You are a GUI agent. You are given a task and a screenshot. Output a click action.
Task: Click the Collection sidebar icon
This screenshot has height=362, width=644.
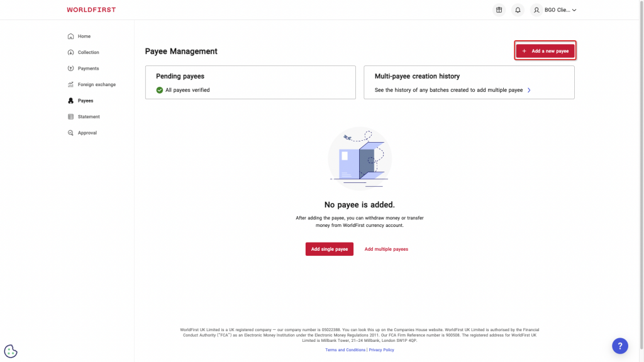pos(71,52)
